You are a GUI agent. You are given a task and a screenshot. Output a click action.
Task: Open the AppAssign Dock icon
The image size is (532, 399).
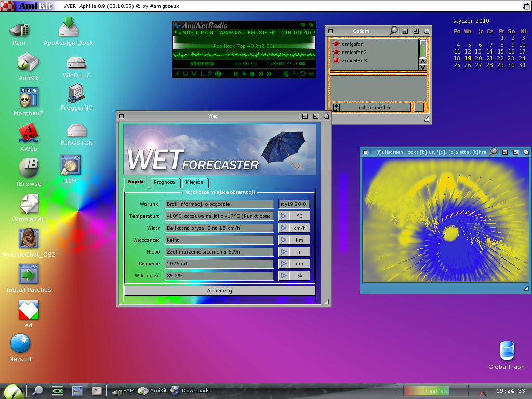point(69,26)
